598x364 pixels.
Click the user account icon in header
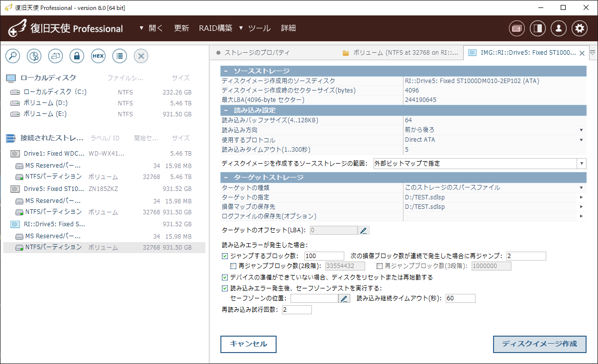pyautogui.click(x=559, y=28)
